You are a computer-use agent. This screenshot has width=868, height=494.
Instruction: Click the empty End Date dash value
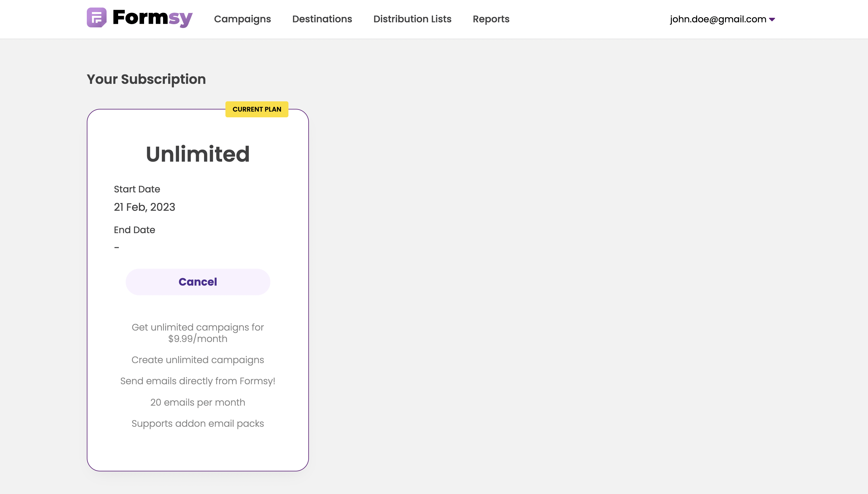coord(117,248)
